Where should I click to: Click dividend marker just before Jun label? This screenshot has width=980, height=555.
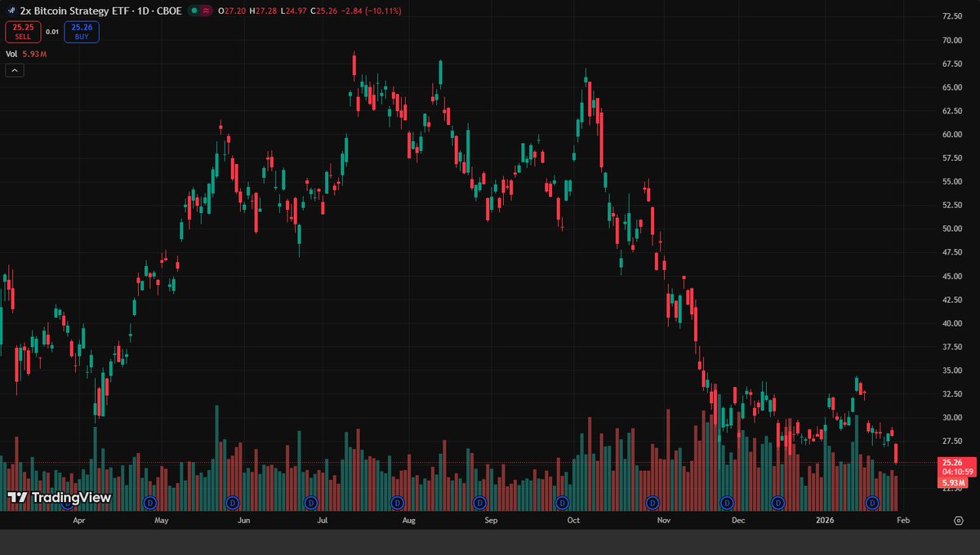pos(232,501)
